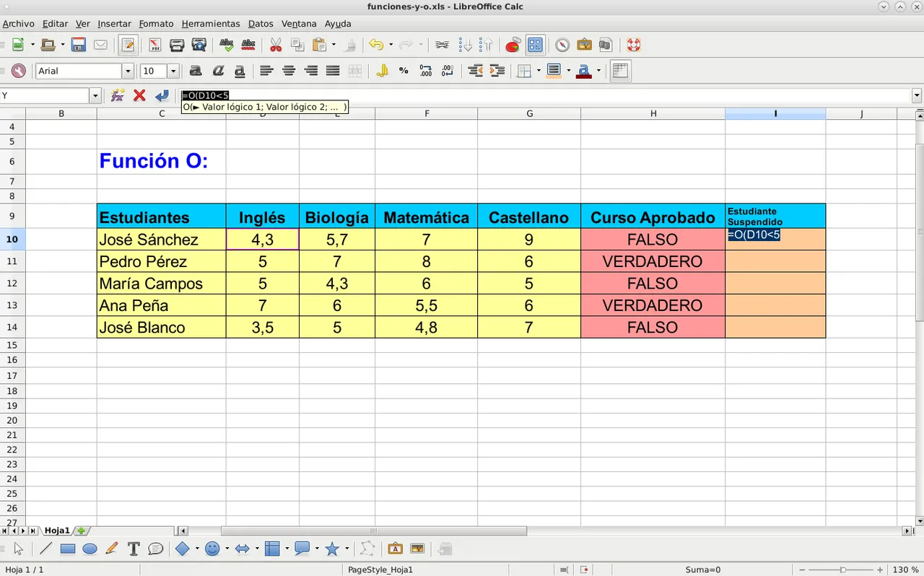The image size is (924, 576).
Task: Insert a chart from the toolbar
Action: click(x=513, y=45)
